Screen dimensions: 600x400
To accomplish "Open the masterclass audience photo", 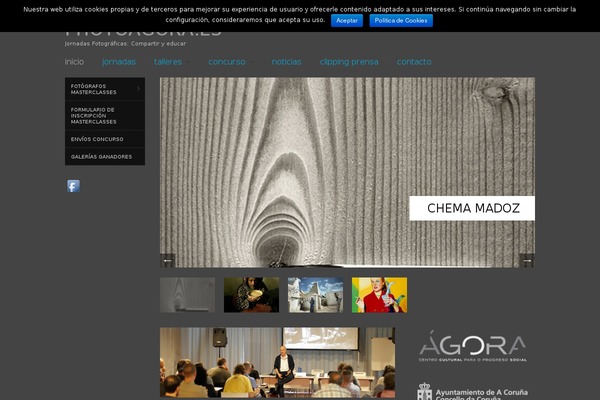I will pos(277,362).
